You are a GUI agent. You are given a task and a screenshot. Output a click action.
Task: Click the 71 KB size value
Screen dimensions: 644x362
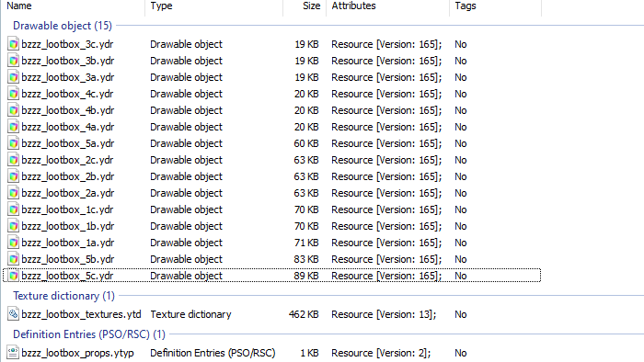[306, 243]
